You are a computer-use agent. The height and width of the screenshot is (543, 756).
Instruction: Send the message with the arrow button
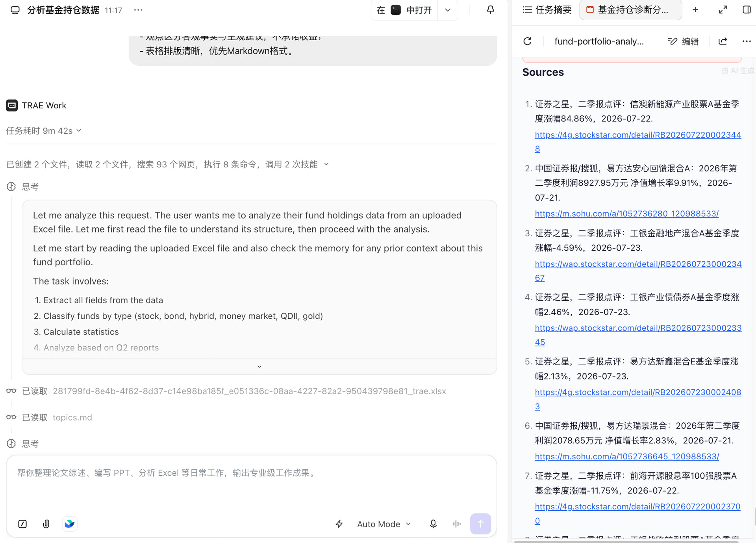[480, 524]
